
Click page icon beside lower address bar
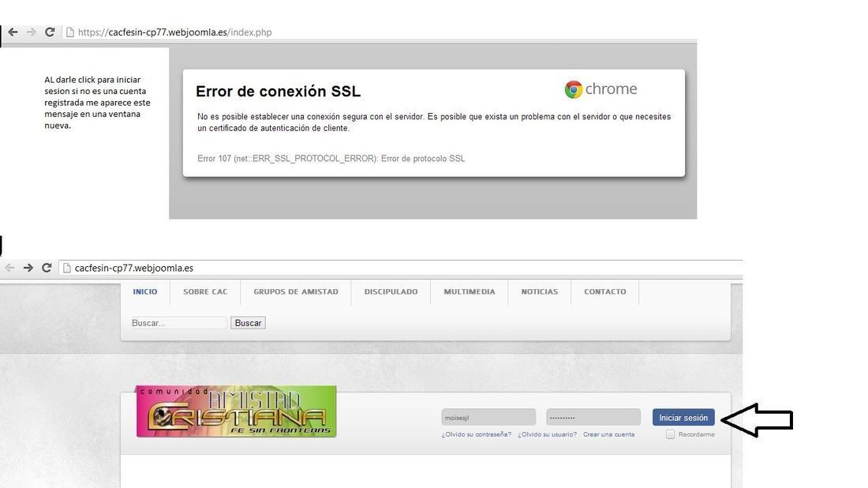tap(67, 268)
